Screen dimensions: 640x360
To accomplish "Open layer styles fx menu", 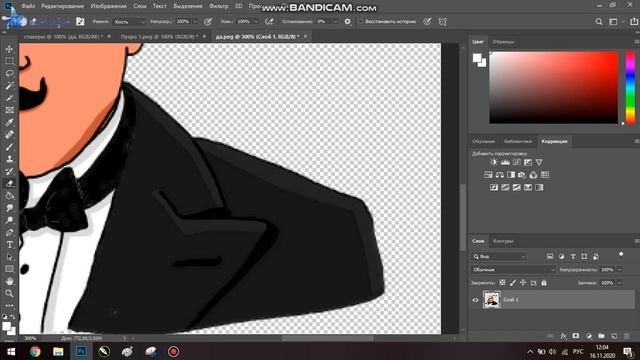I will (x=563, y=336).
